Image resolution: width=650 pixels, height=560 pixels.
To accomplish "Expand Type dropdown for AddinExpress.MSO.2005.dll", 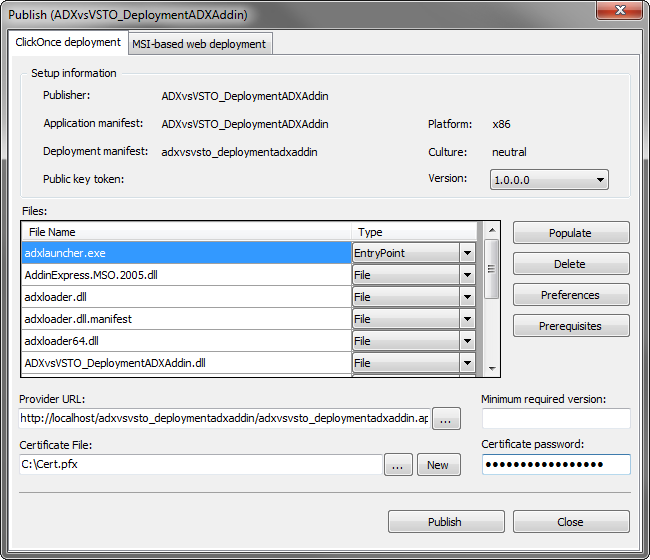I will (x=467, y=275).
